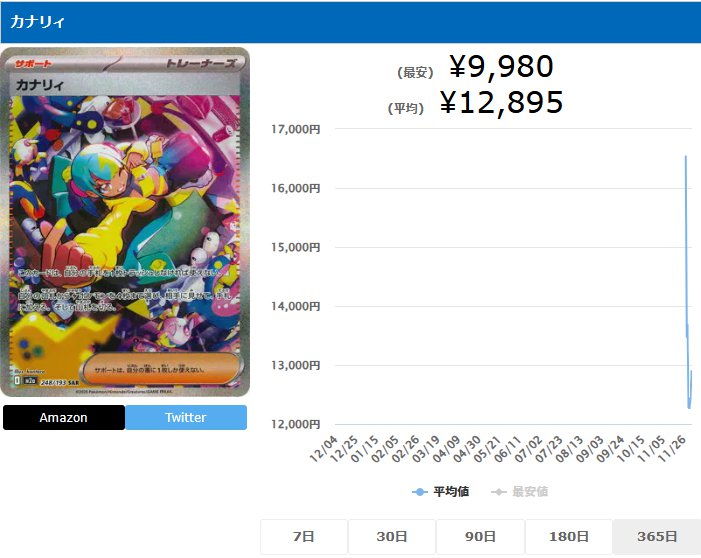
Task: Click the 12/04 date label on axis
Action: (x=324, y=449)
